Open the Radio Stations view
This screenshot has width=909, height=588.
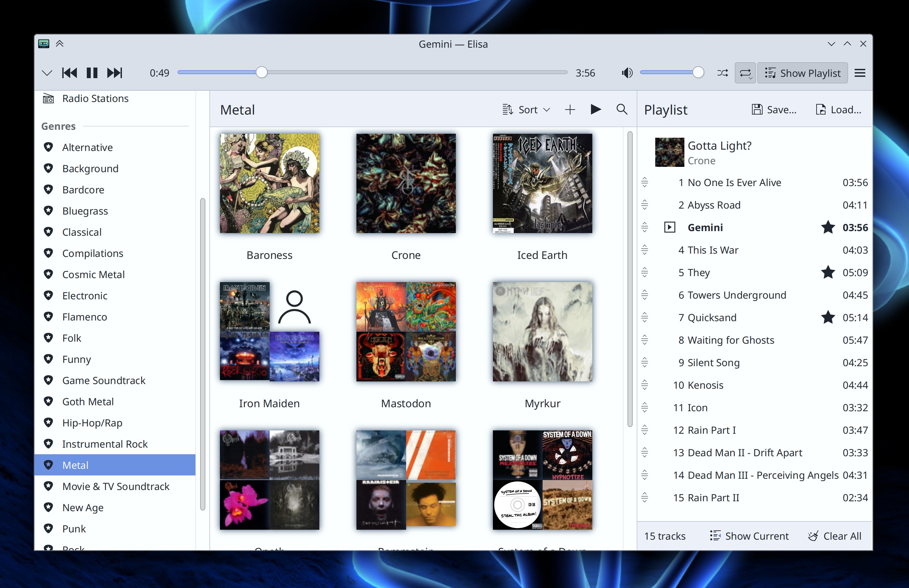[x=95, y=99]
